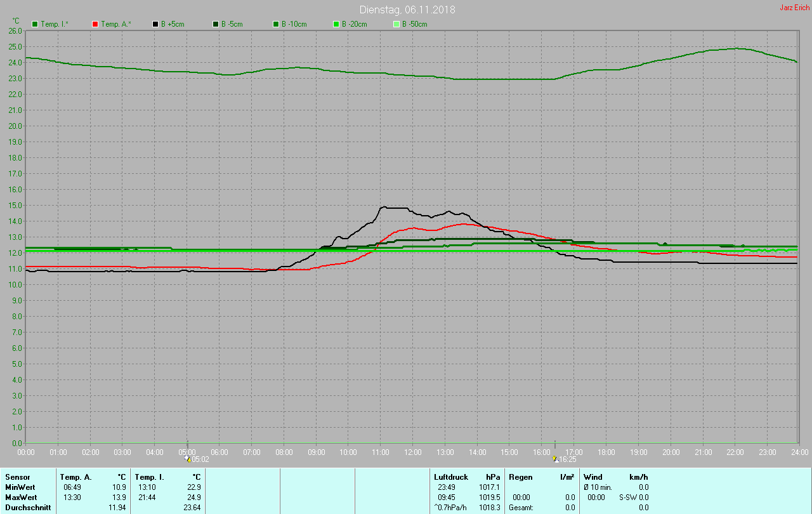The width and height of the screenshot is (812, 514).
Task: Click the green Temp. I.* legend square
Action: [35, 24]
